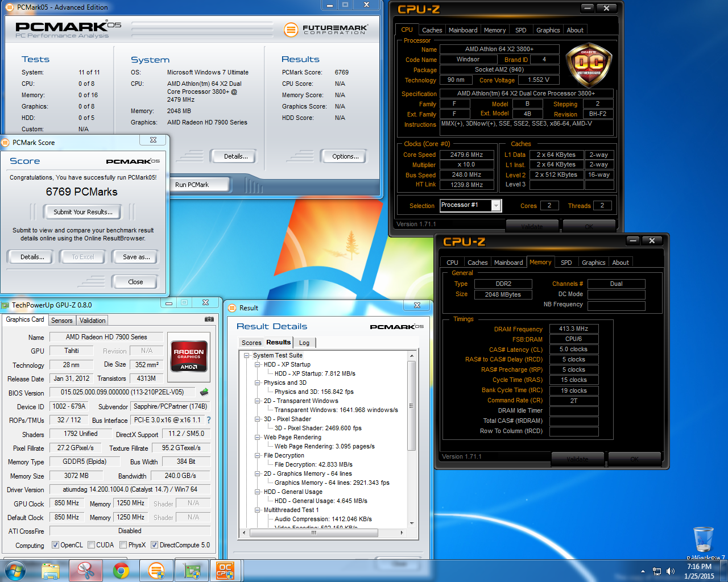Click Details button in PCMark Score dialog
This screenshot has height=582, width=728.
pyautogui.click(x=32, y=257)
